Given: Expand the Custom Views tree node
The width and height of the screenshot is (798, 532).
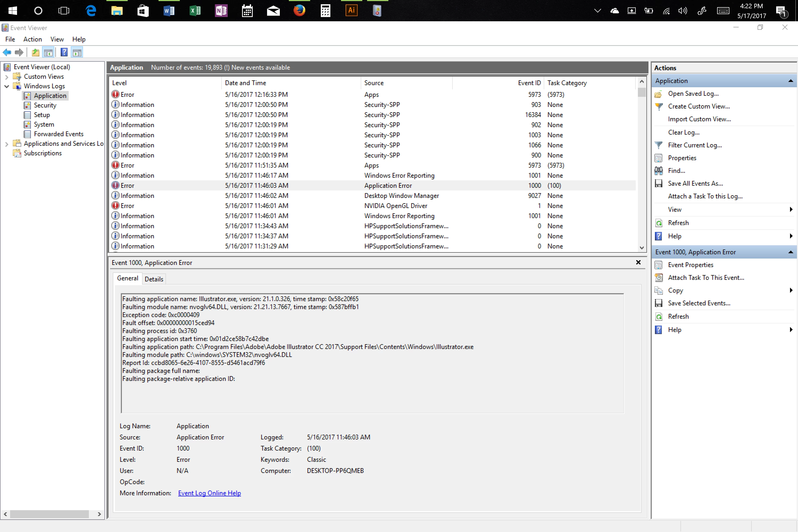Looking at the screenshot, I should [6, 77].
